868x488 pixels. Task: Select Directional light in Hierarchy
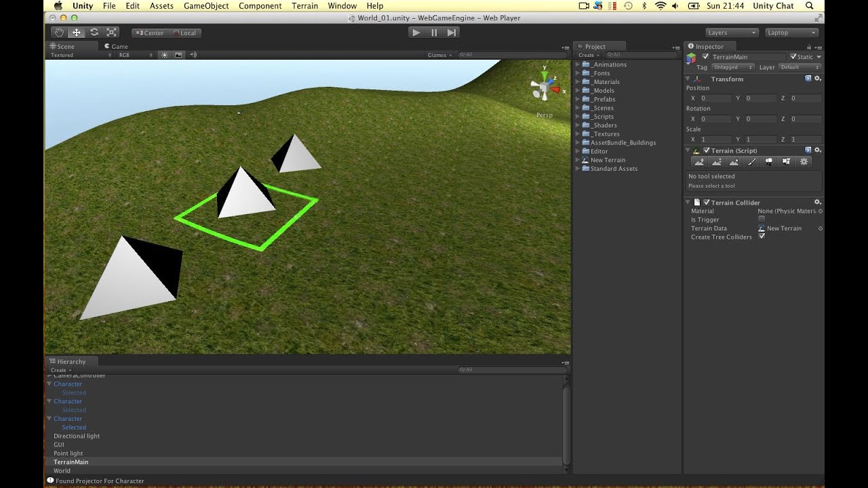77,436
